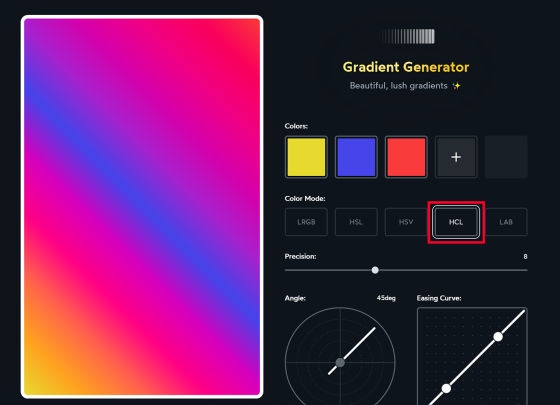
Task: Switch color mode to LAB
Action: tap(506, 222)
